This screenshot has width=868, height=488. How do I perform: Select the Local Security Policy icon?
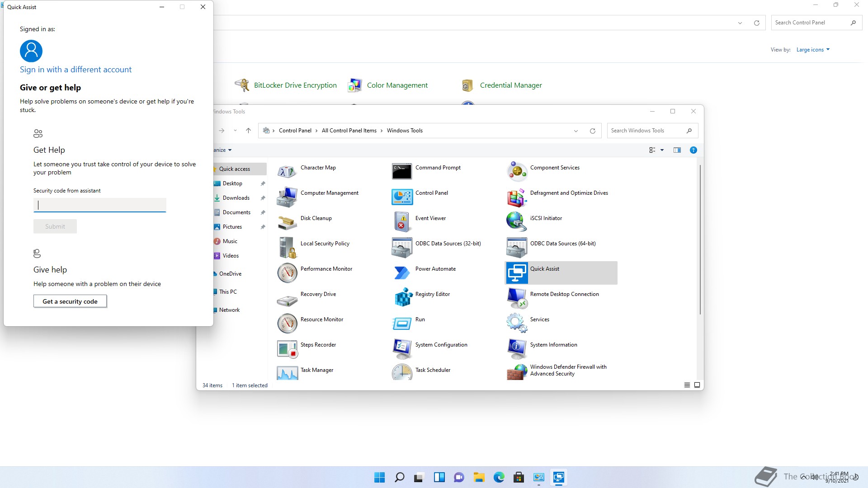coord(287,248)
